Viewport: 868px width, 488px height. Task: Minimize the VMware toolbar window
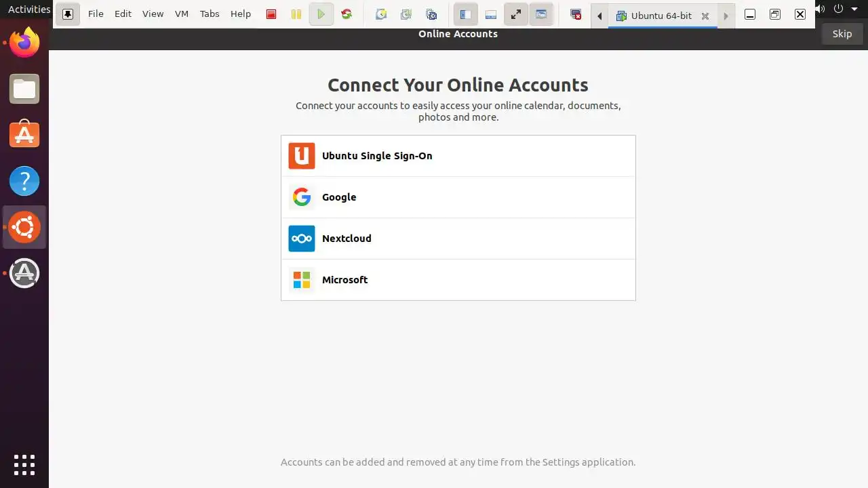point(750,14)
